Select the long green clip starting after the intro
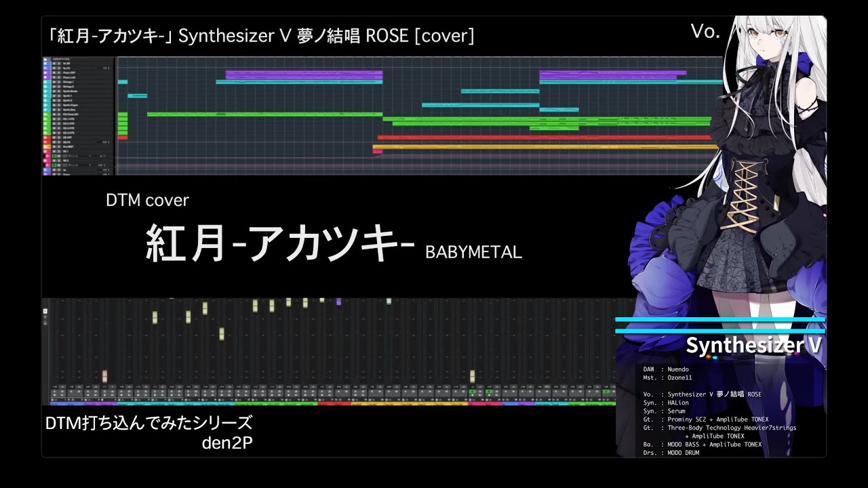The width and height of the screenshot is (868, 488). [264, 114]
